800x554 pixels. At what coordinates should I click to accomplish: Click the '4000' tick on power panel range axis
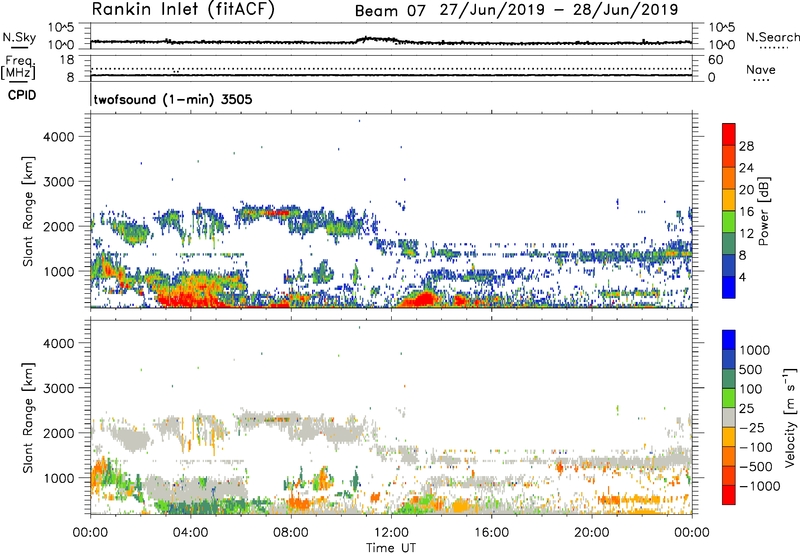[59, 137]
